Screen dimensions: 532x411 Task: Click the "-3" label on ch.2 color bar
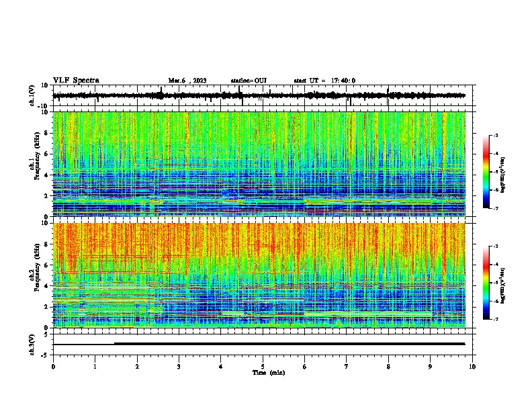point(495,246)
